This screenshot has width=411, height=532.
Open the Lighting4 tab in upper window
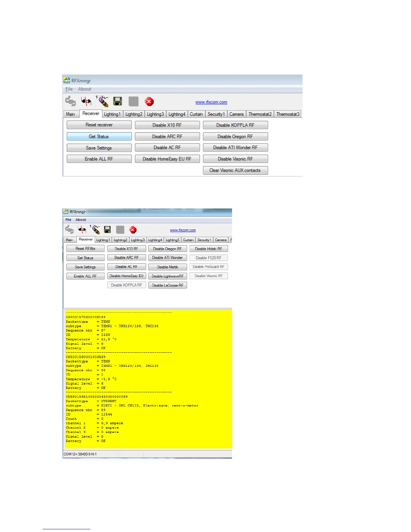pos(177,114)
